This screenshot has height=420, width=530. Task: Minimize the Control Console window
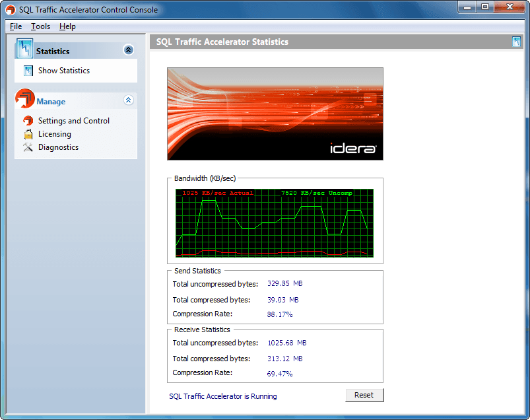point(467,7)
